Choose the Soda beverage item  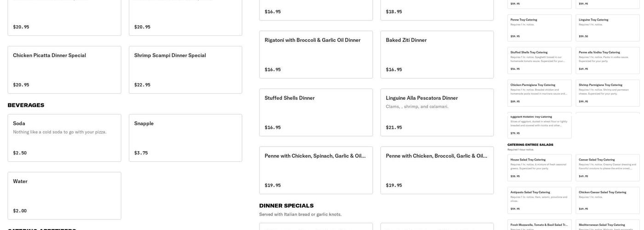pos(64,138)
